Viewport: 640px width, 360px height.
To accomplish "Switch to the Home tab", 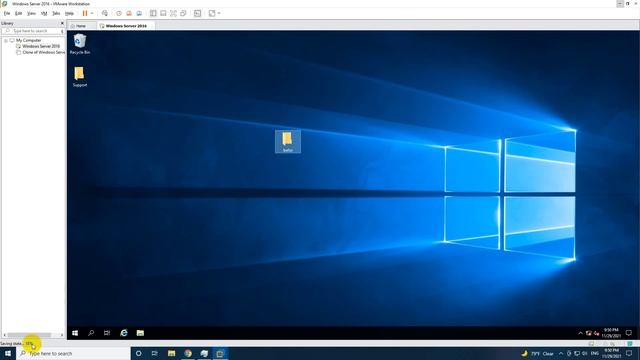I will [x=81, y=26].
